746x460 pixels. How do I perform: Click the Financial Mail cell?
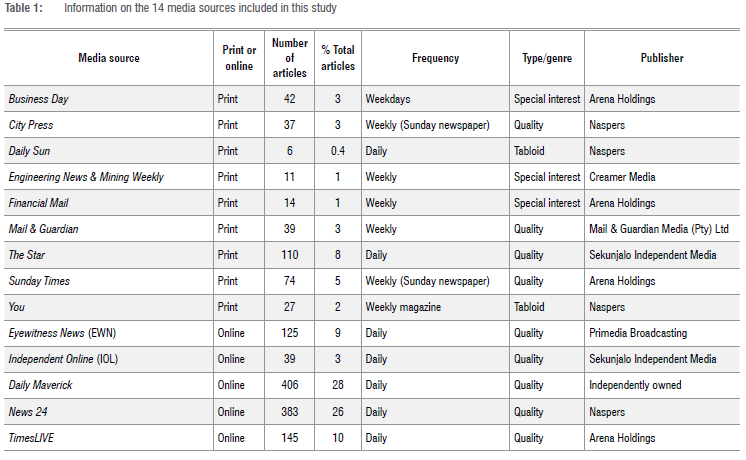point(38,203)
